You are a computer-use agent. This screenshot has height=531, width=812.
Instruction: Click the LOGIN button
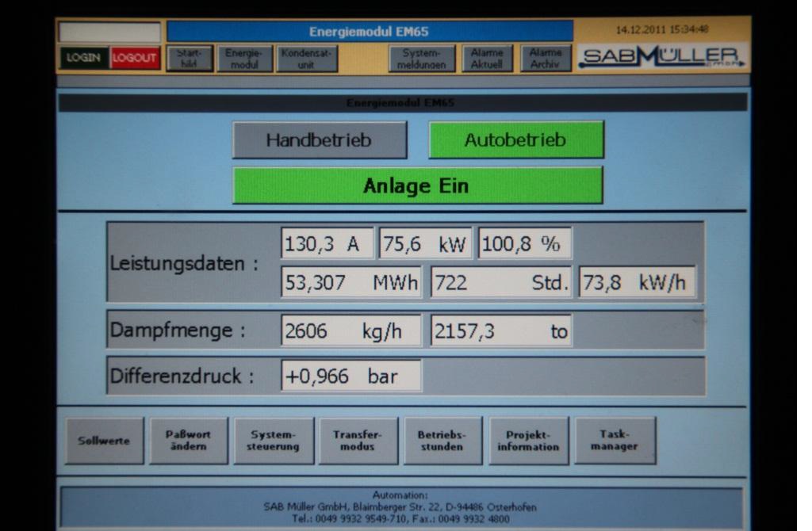pyautogui.click(x=84, y=57)
